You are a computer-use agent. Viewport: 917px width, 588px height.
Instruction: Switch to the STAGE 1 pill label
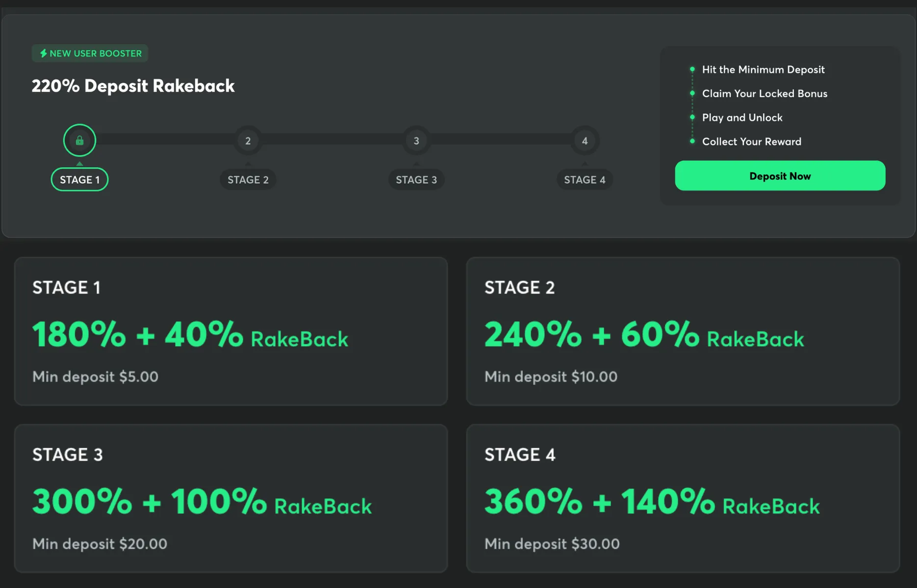click(79, 180)
